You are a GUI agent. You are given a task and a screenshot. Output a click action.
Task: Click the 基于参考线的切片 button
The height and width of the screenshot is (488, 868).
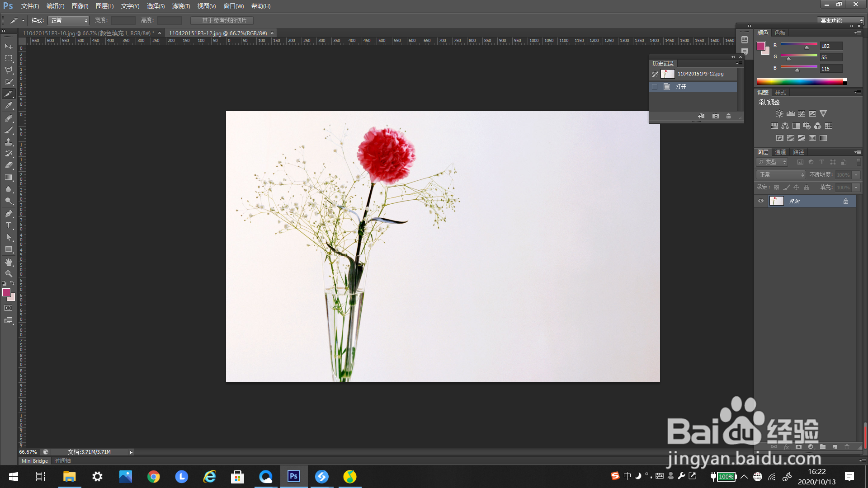pyautogui.click(x=222, y=21)
